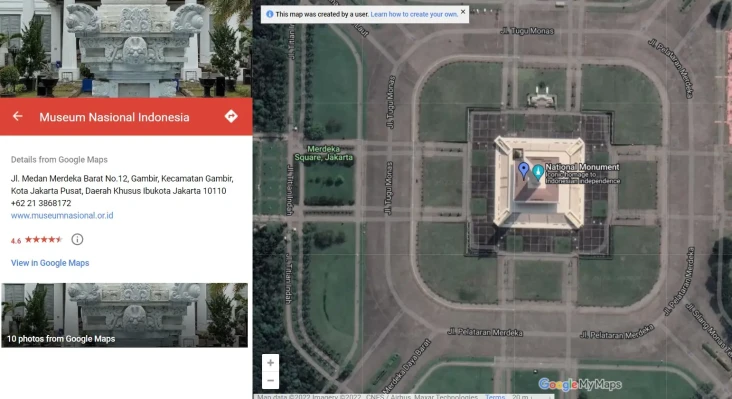The height and width of the screenshot is (399, 732).
Task: Open View in Google Maps link
Action: pos(50,263)
